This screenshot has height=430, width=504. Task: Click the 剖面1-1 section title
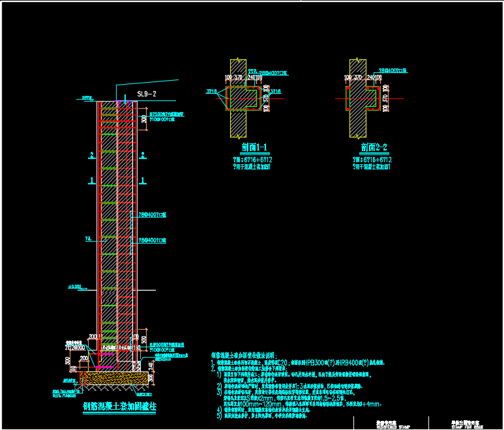pyautogui.click(x=254, y=147)
